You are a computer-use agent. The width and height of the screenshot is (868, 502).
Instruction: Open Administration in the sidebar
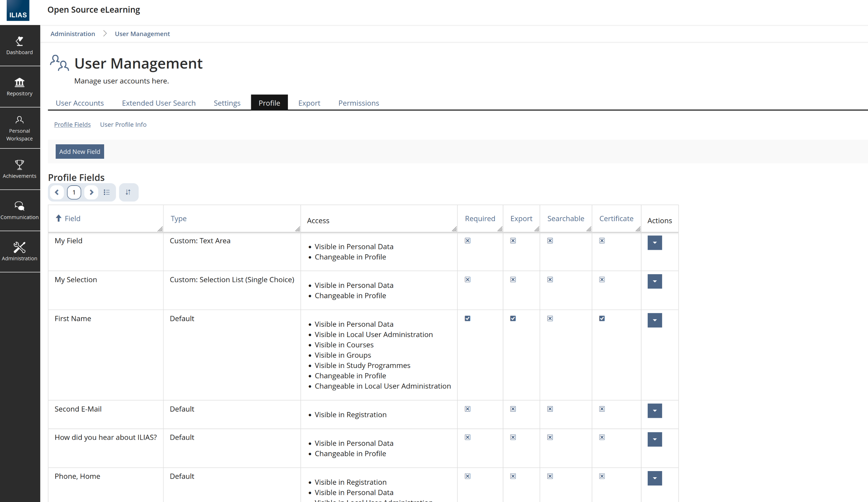pos(19,252)
